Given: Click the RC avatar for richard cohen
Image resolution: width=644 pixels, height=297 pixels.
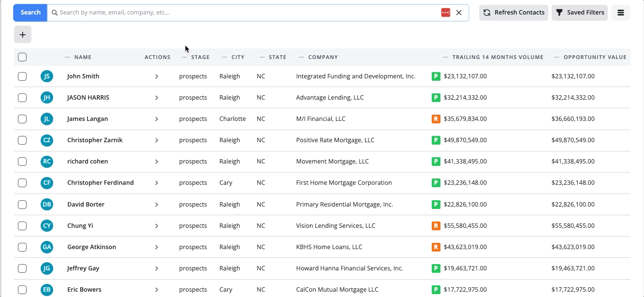Looking at the screenshot, I should coord(46,161).
